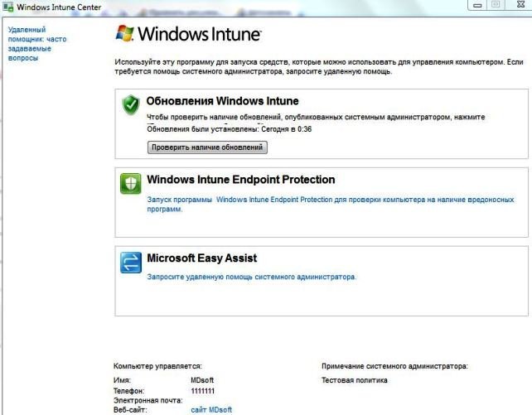The height and width of the screenshot is (415, 532).
Task: Minimize the Windows Intune Center window
Action: pyautogui.click(x=477, y=5)
